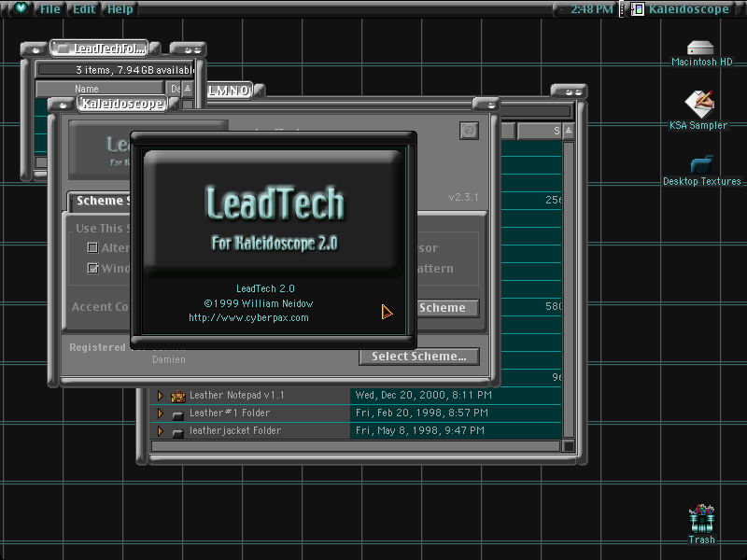The width and height of the screenshot is (747, 560).
Task: Click the Leather #1 Folder icon
Action: pos(178,414)
